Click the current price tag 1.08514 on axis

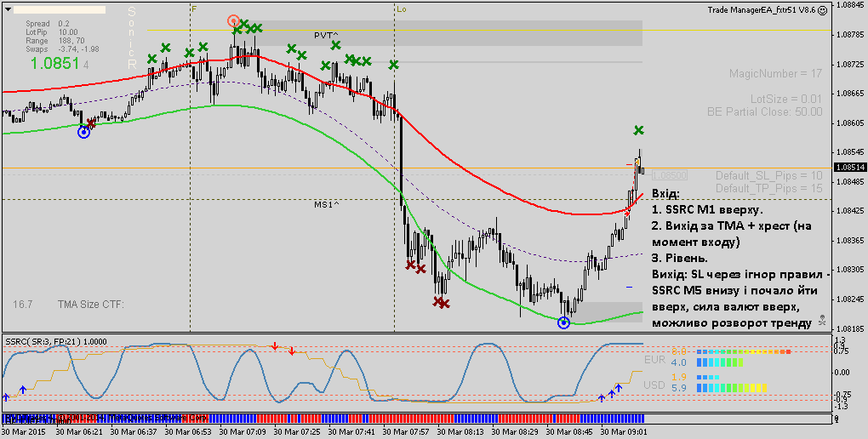tap(851, 168)
